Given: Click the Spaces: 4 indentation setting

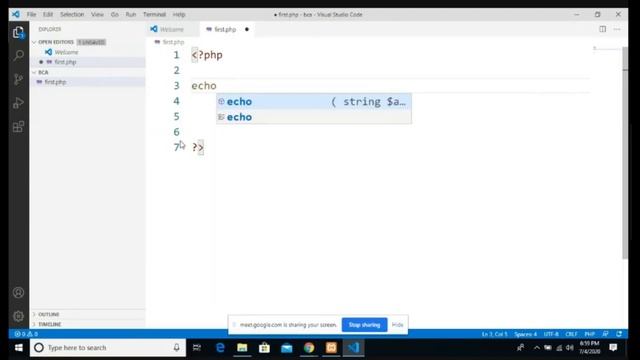Looking at the screenshot, I should 526,334.
